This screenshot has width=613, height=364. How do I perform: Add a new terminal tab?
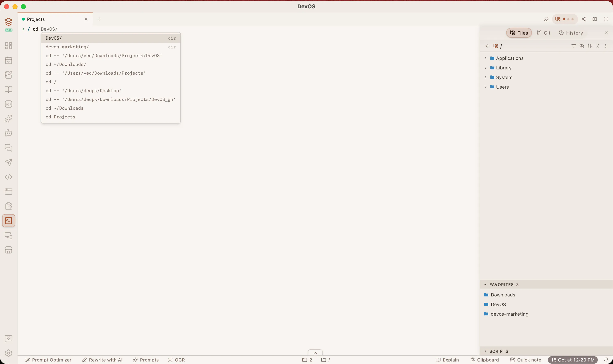(x=99, y=19)
